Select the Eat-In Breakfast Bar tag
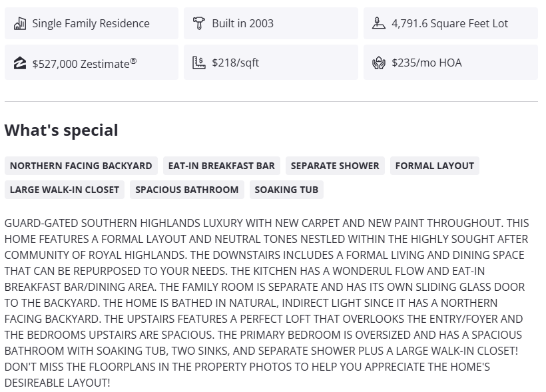Image resolution: width=546 pixels, height=392 pixels. pos(221,166)
